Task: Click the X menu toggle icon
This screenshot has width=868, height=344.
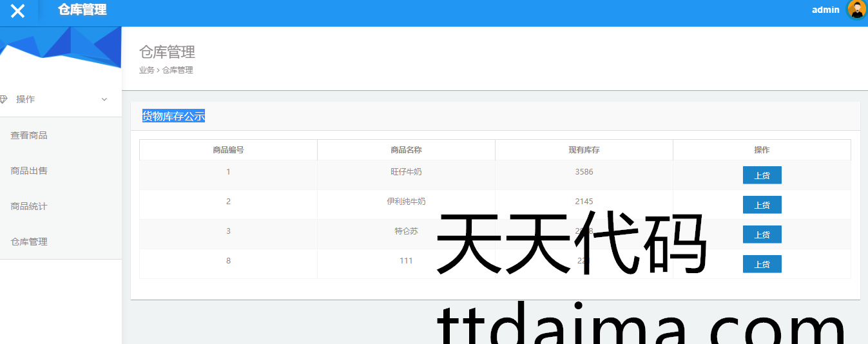Action: tap(18, 11)
